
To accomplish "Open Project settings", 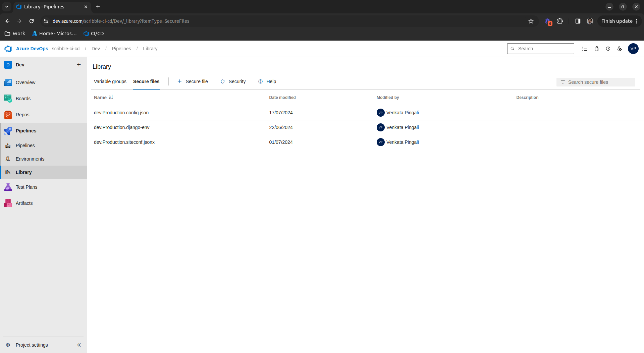I will point(32,345).
